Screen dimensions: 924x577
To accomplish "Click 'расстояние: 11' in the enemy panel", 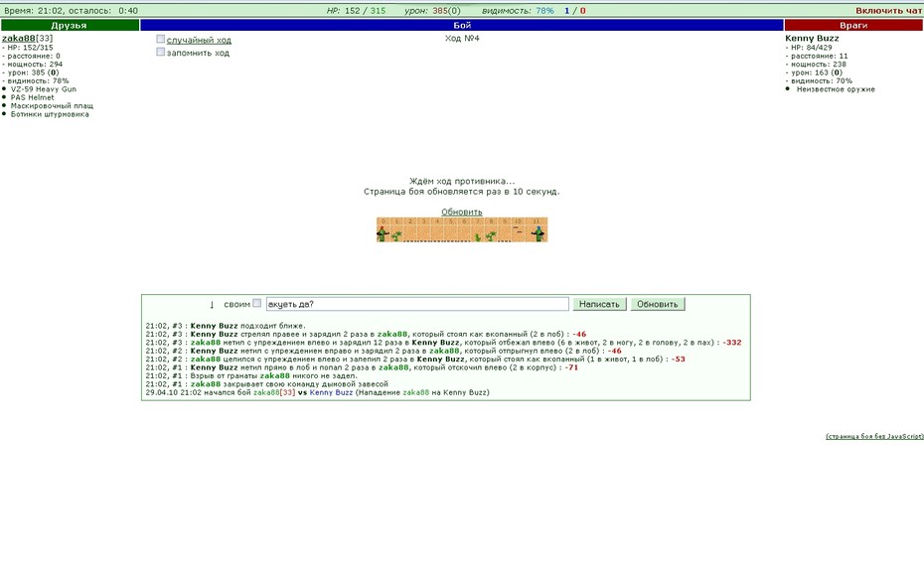I will (x=817, y=56).
